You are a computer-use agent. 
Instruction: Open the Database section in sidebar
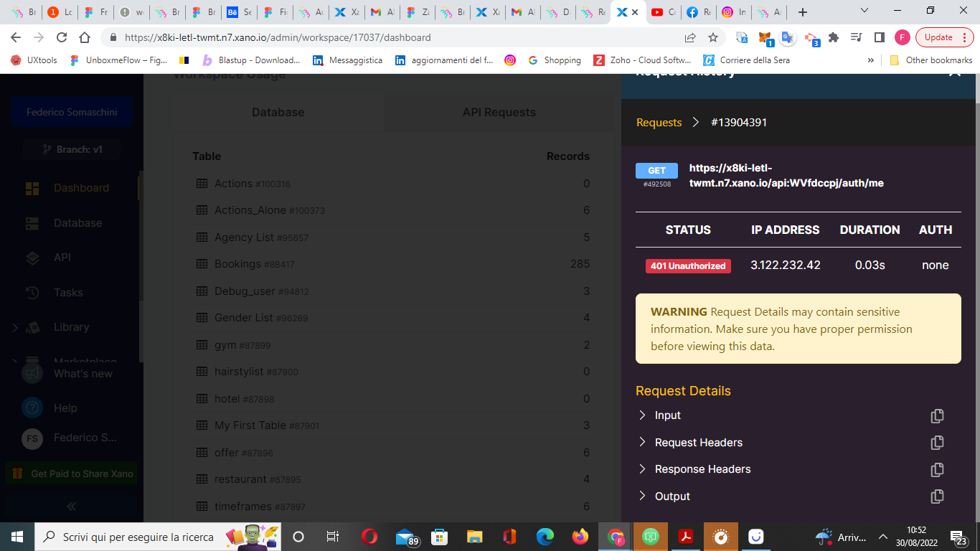click(x=77, y=223)
